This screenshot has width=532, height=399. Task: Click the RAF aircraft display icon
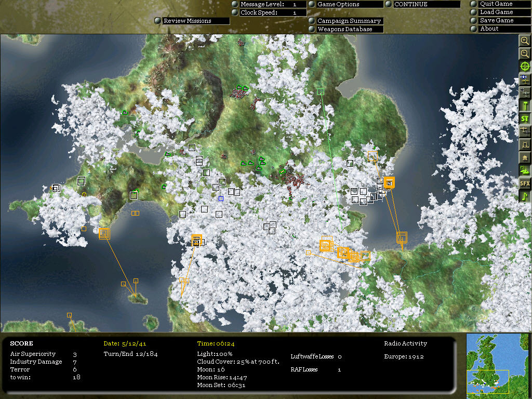coord(525,79)
